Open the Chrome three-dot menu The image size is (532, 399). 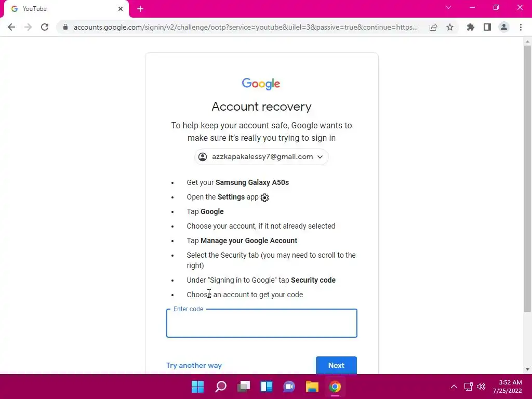pos(521,27)
